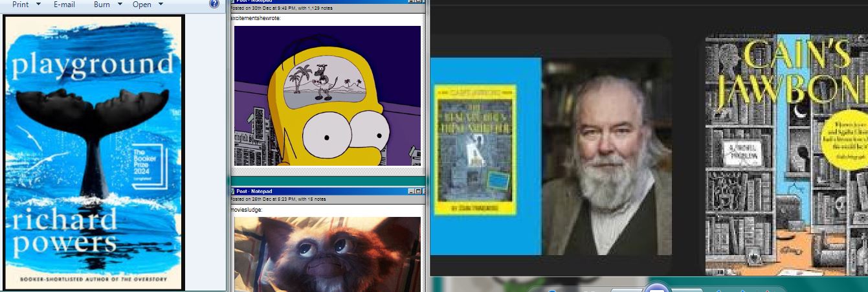
Task: Click the Open toolbar button
Action: [142, 4]
